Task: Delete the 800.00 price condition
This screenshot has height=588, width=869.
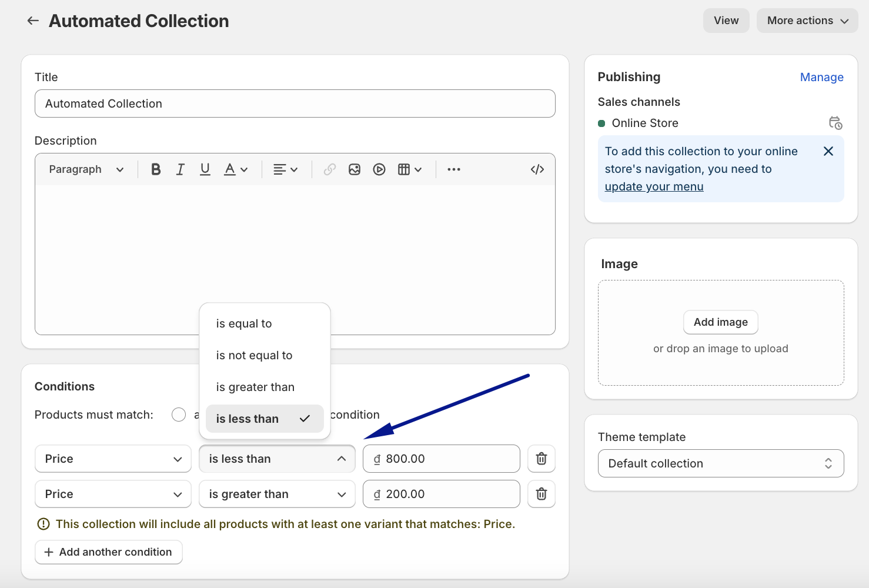Action: click(542, 459)
